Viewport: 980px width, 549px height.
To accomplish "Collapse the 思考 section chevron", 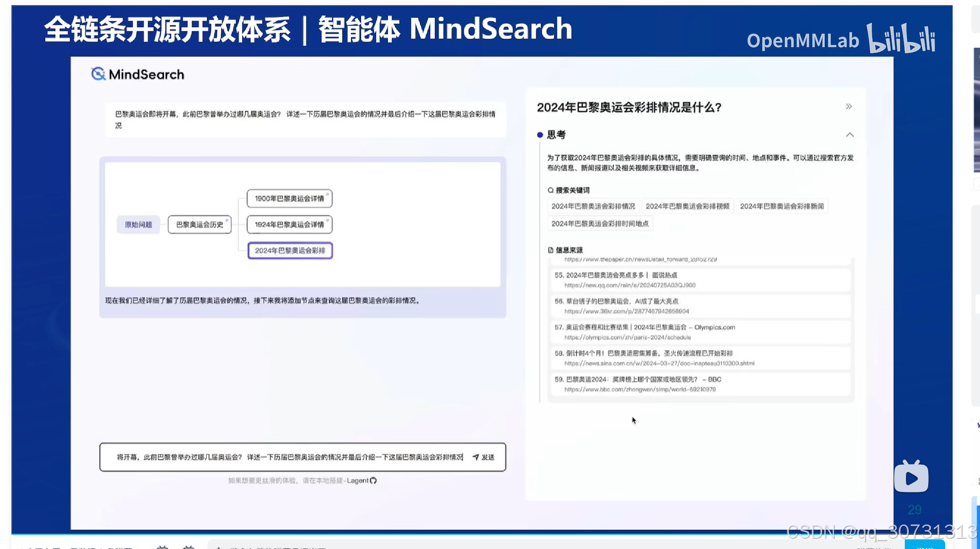I will click(850, 135).
